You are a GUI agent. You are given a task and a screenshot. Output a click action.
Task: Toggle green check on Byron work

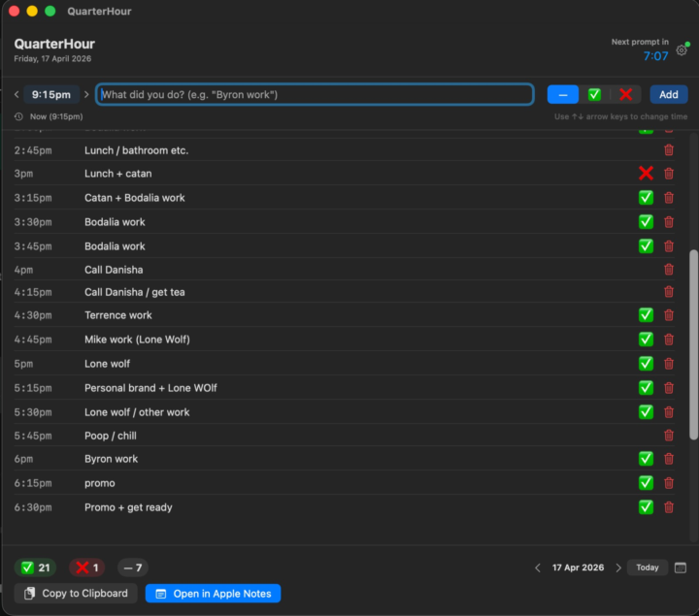coord(646,459)
